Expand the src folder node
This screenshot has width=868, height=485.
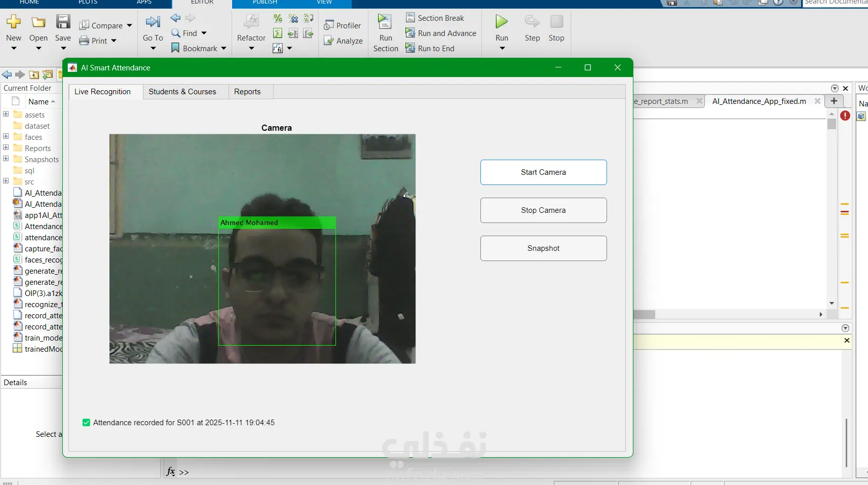click(6, 181)
